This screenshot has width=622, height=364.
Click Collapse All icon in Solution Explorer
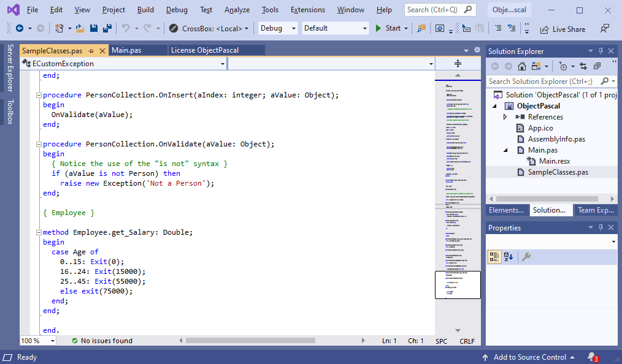[x=597, y=66]
